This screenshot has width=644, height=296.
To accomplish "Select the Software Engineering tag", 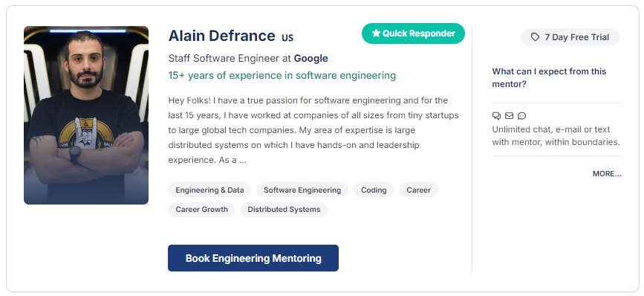I will click(x=302, y=190).
